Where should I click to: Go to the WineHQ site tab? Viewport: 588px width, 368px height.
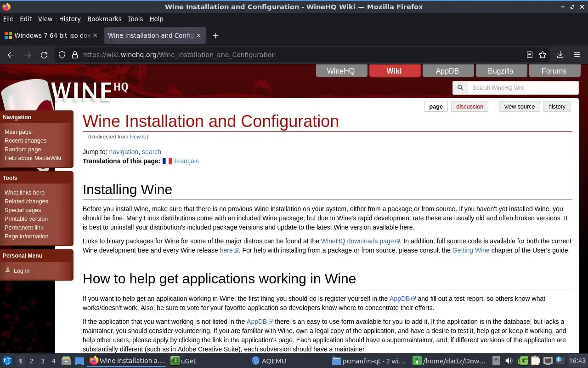[x=341, y=71]
